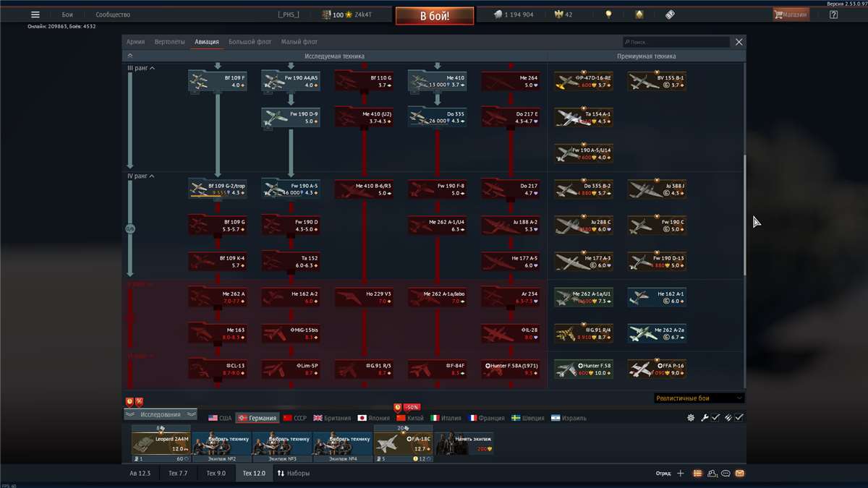Select Germany nation flag
The width and height of the screenshot is (868, 488).
pyautogui.click(x=257, y=418)
